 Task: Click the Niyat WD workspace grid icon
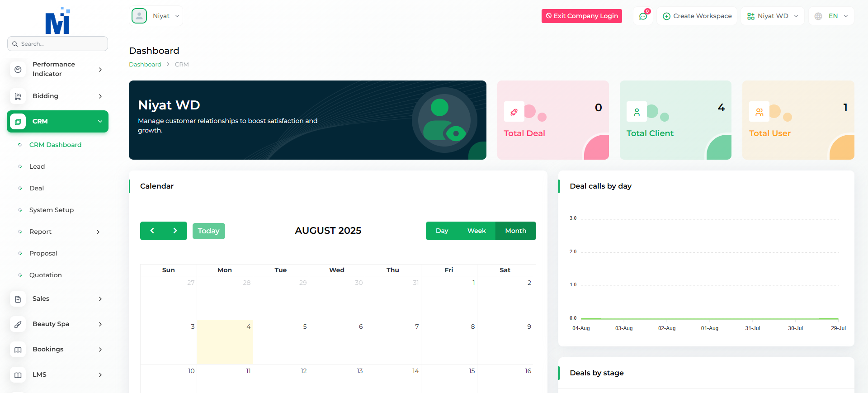(751, 16)
